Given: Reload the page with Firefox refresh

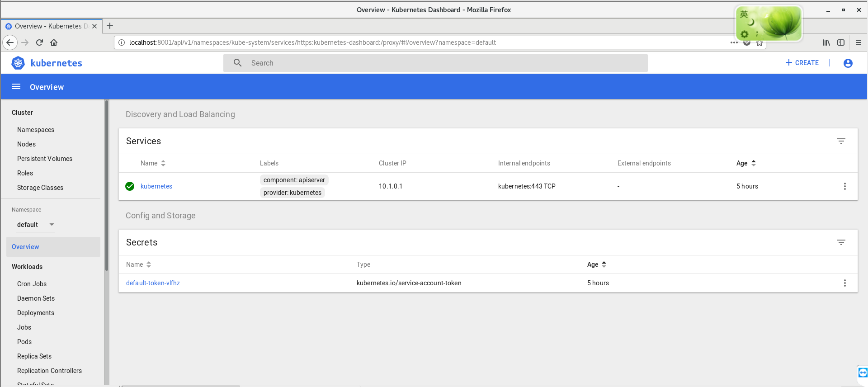Looking at the screenshot, I should click(39, 42).
